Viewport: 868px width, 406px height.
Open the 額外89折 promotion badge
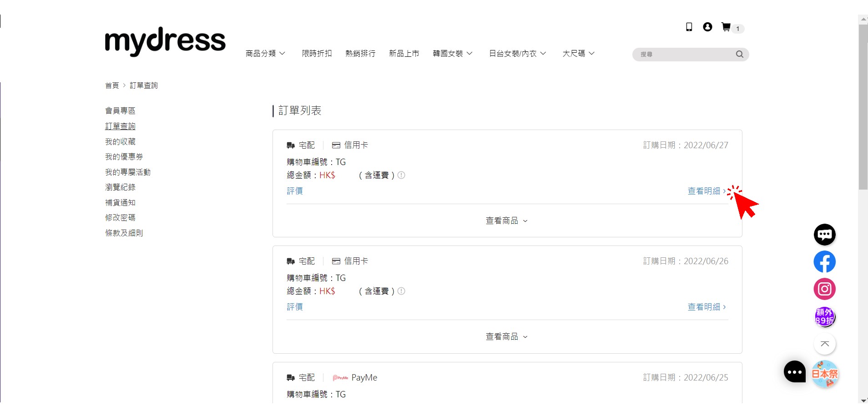tap(824, 316)
